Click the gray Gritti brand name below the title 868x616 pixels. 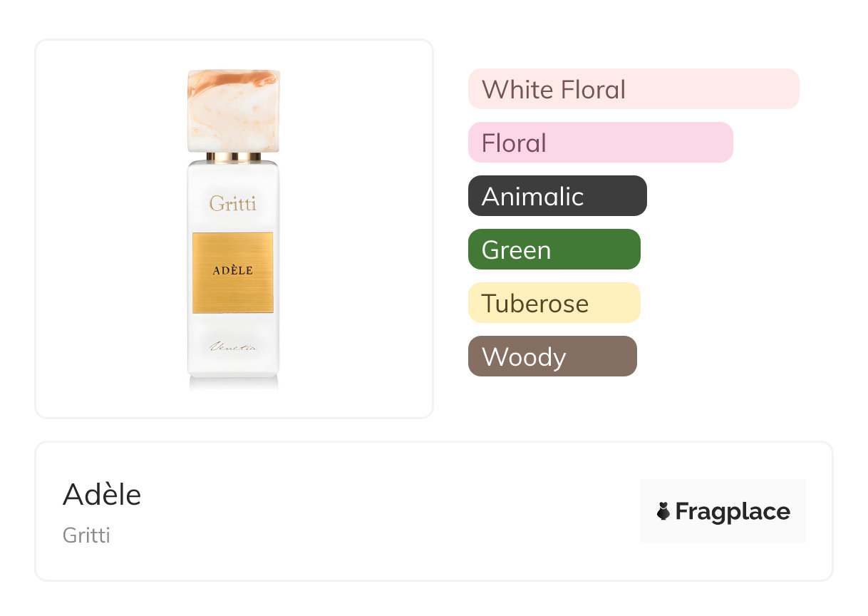pos(86,535)
